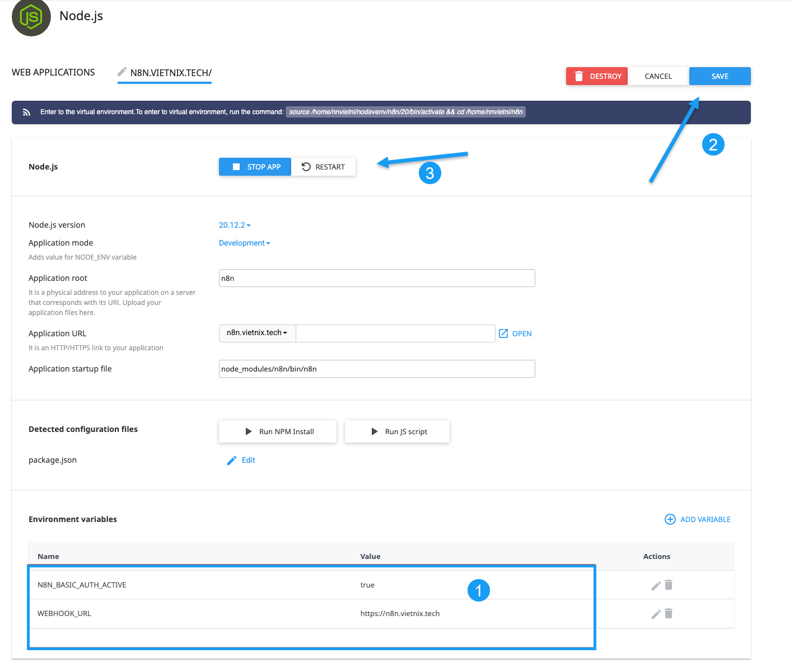Viewport: 794px width, 672px height.
Task: Click the Application URL path input field
Action: click(x=395, y=333)
